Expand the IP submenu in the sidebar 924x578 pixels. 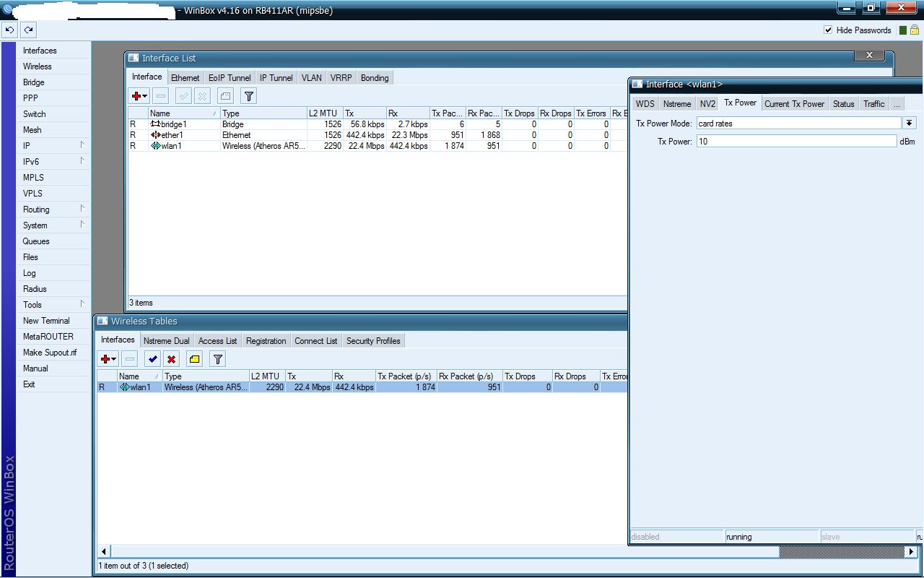[x=82, y=145]
